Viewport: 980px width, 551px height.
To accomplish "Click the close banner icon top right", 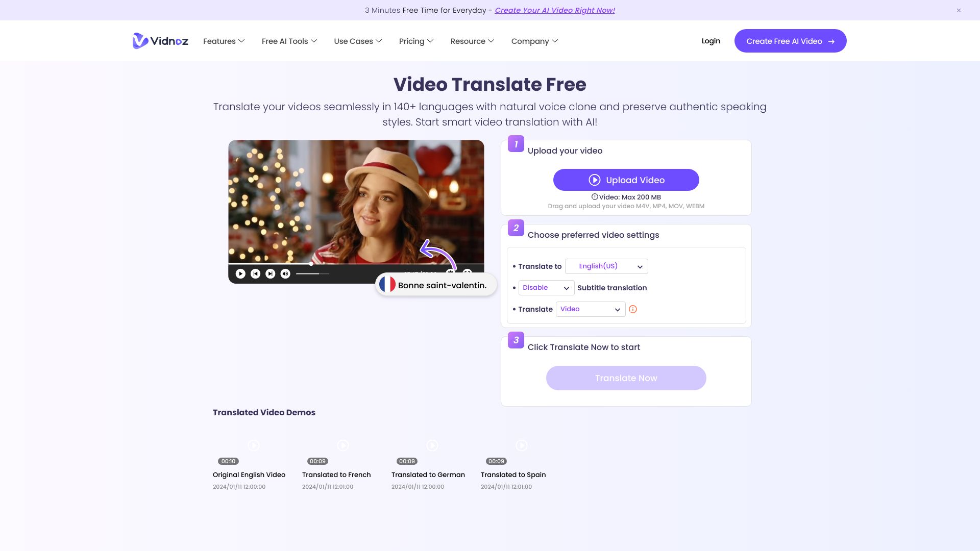I will [x=959, y=10].
